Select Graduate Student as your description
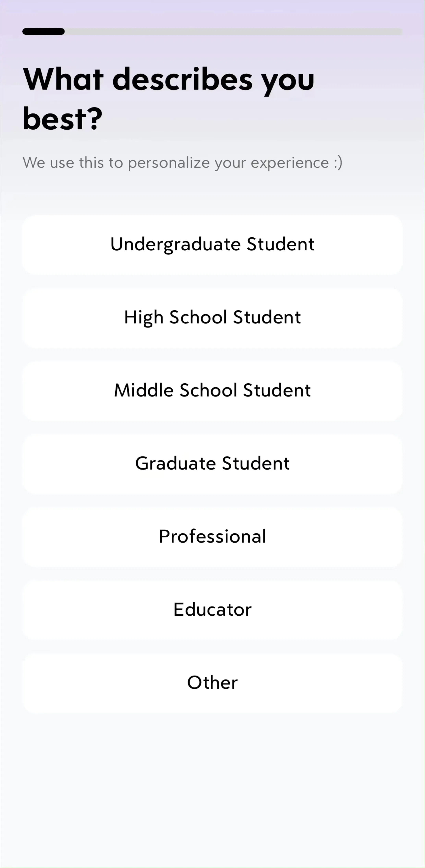This screenshot has width=425, height=868. [x=212, y=464]
